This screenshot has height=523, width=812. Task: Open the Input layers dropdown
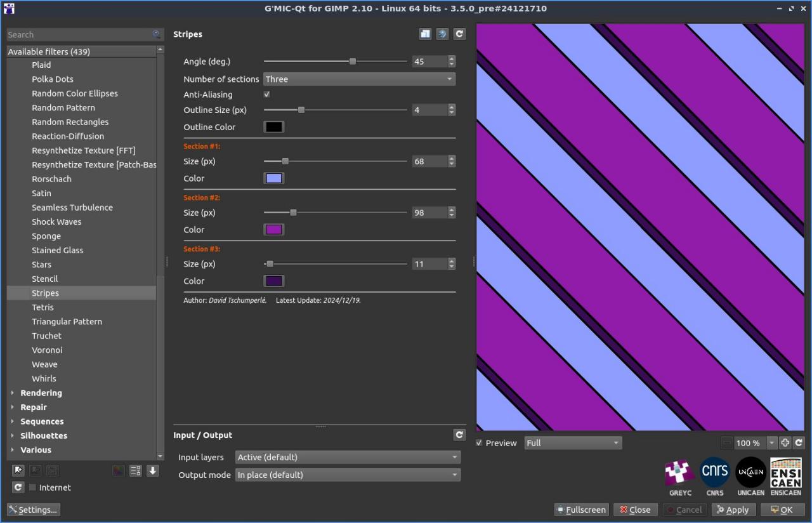[x=348, y=457]
